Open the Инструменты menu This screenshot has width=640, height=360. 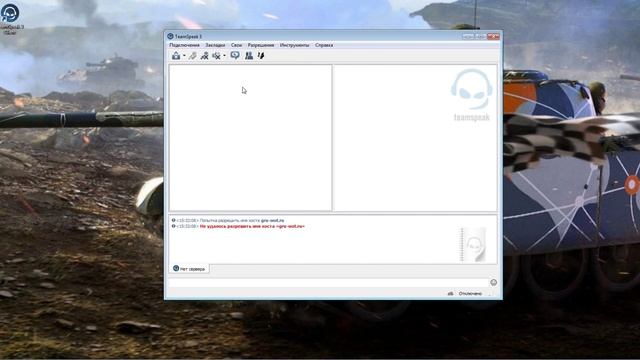click(x=294, y=45)
